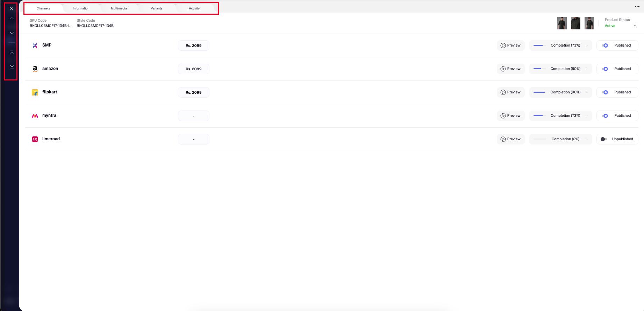The height and width of the screenshot is (311, 644).
Task: Open the Variants tab
Action: click(x=157, y=8)
